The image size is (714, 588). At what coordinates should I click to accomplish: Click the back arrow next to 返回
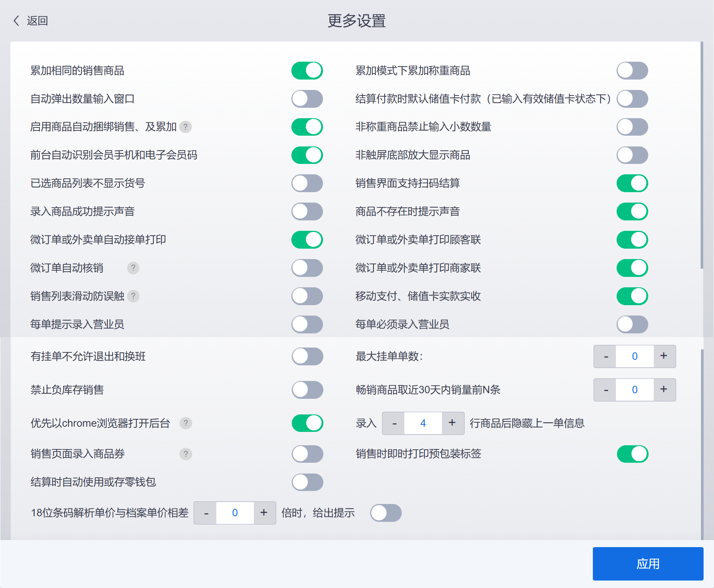(x=16, y=20)
